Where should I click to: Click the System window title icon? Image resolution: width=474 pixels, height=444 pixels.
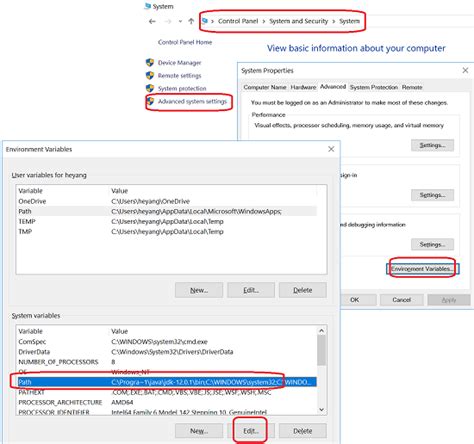pos(148,6)
